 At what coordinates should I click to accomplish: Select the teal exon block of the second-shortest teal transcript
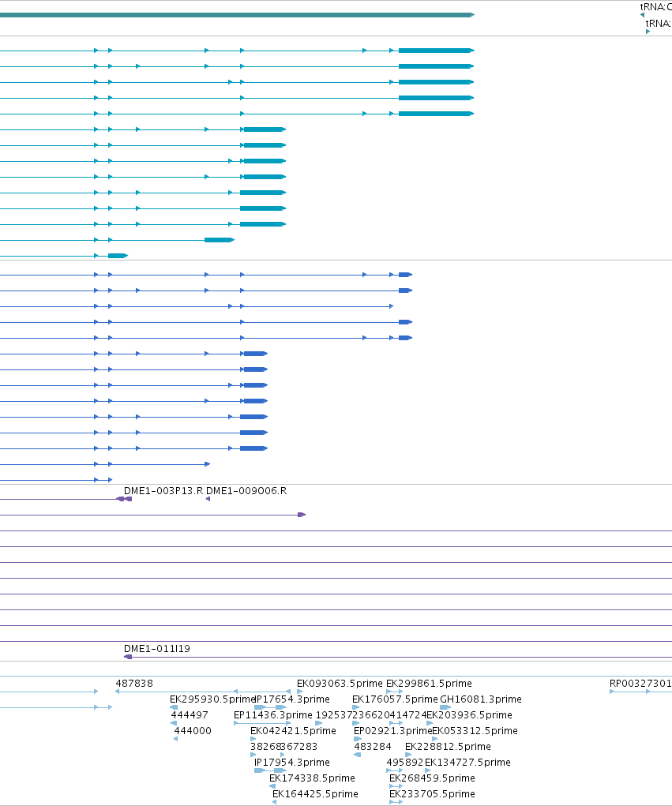coord(220,240)
